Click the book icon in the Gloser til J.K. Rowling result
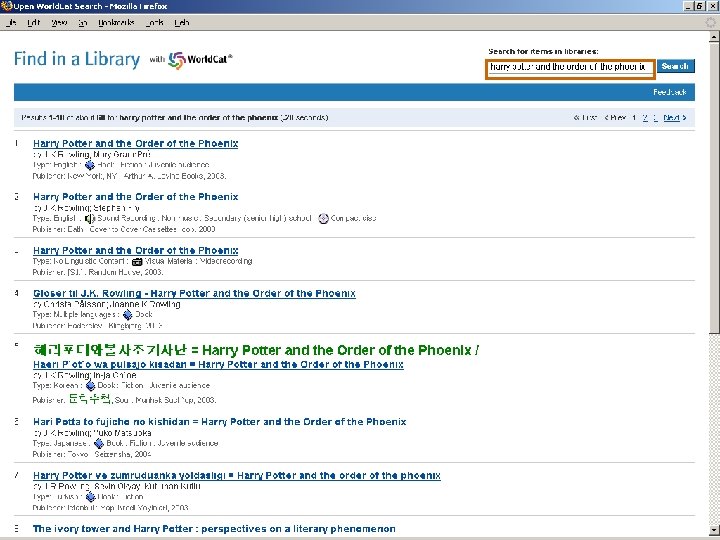720x540 pixels. [128, 315]
